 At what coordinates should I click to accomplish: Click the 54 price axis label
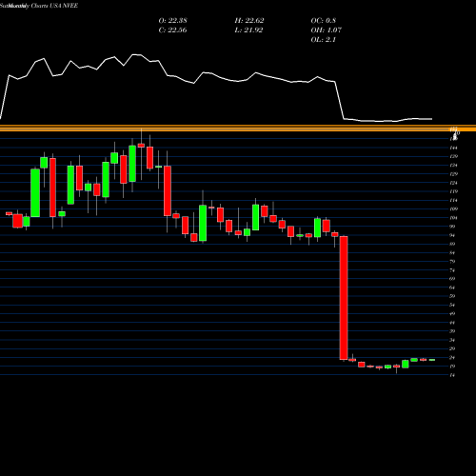(452, 305)
